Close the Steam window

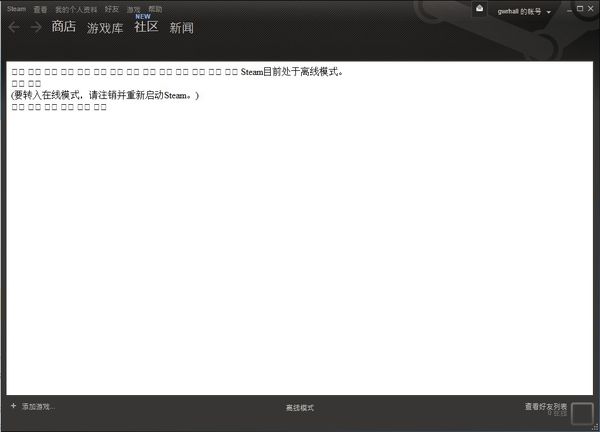591,9
